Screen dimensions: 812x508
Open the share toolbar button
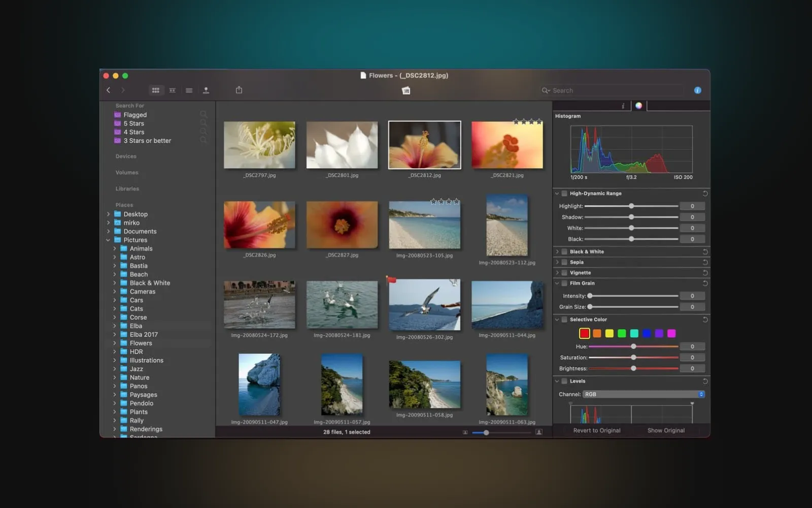239,90
